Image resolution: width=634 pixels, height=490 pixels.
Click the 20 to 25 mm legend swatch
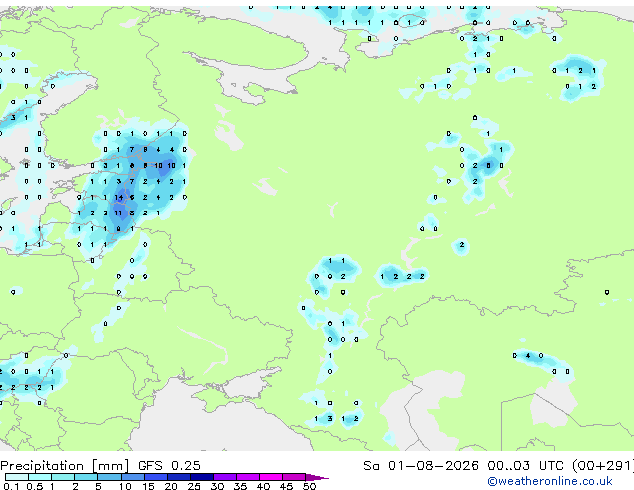tap(179, 477)
